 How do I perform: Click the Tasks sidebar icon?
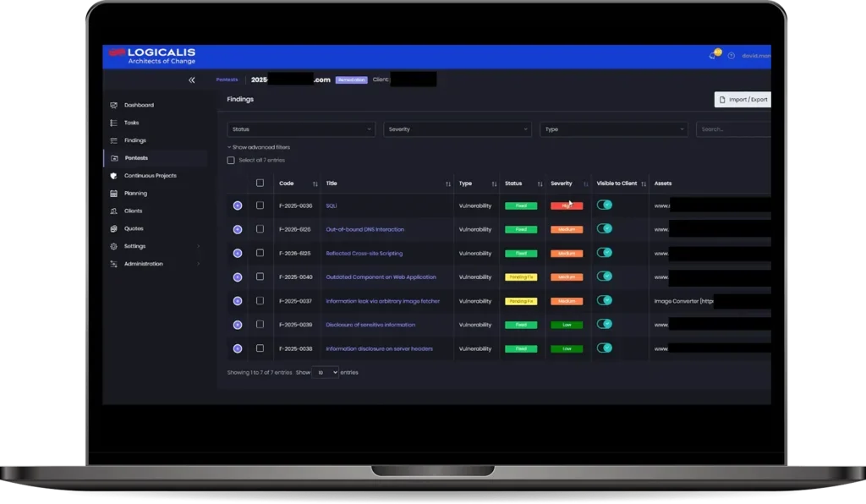tap(114, 123)
